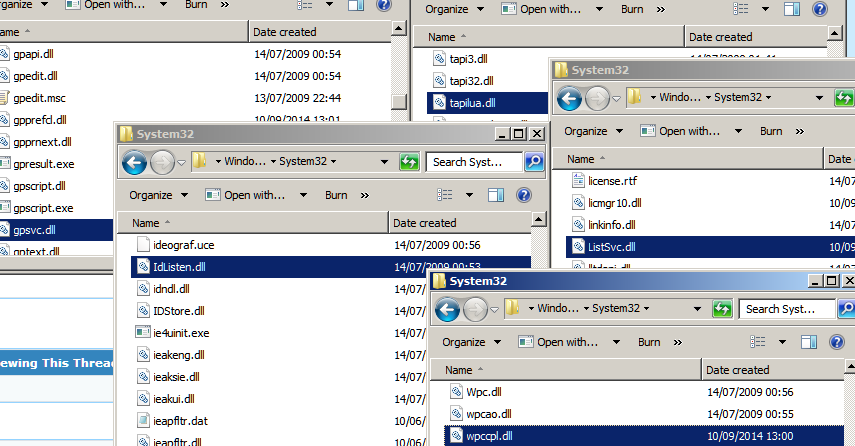Viewport: 855px width, 446px height.
Task: Click Burn in Wpc window toolbar
Action: coord(649,342)
